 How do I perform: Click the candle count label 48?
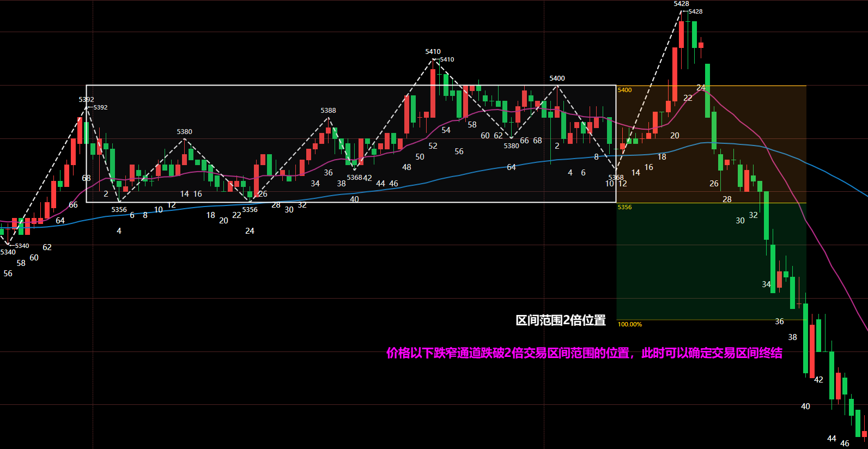406,167
